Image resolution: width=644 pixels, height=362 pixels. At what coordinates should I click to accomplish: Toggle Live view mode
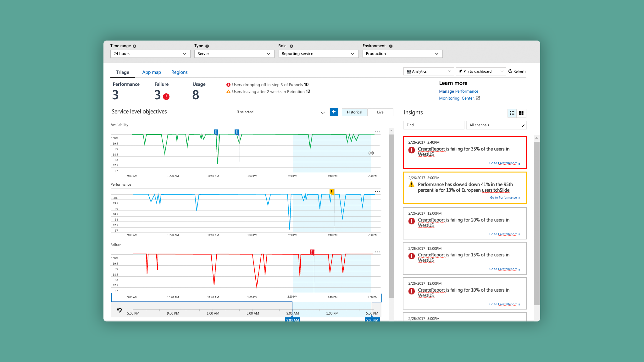(x=380, y=112)
